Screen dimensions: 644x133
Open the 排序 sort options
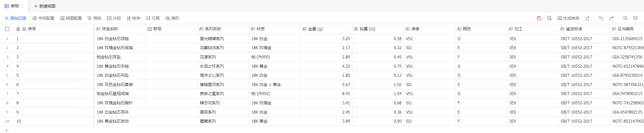click(133, 18)
